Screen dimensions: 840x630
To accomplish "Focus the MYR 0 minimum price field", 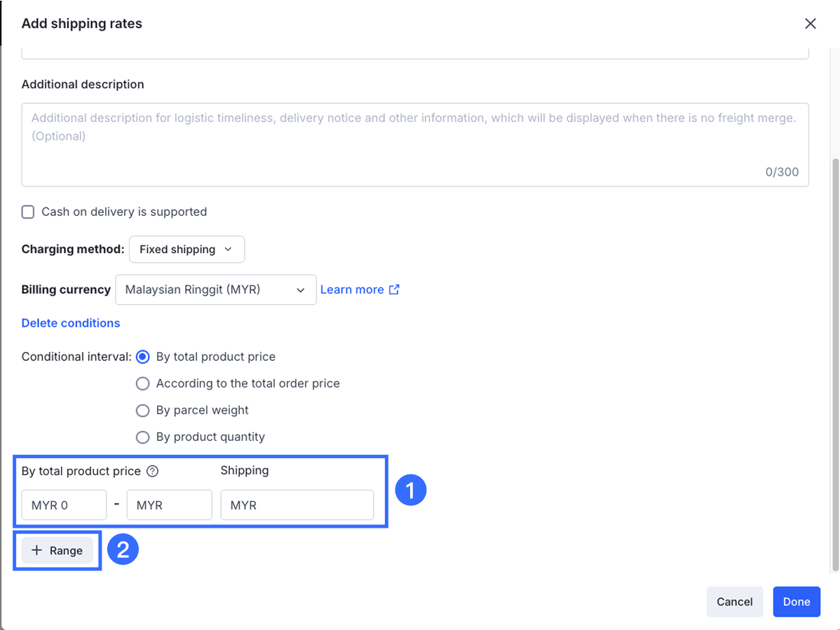I will pos(64,505).
